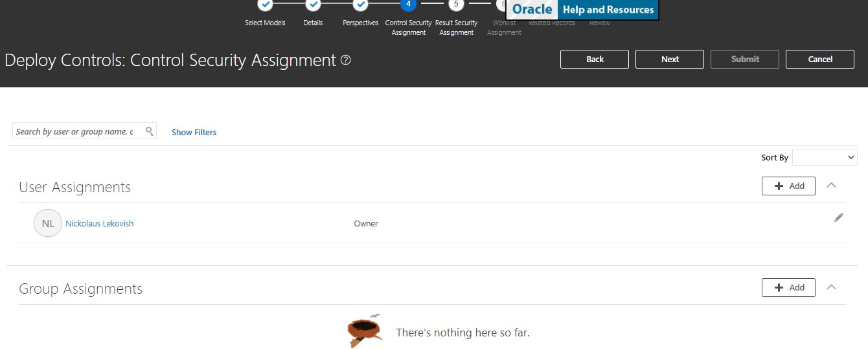Open the Select Models step label
Image resolution: width=868 pixels, height=350 pixels.
pos(265,23)
